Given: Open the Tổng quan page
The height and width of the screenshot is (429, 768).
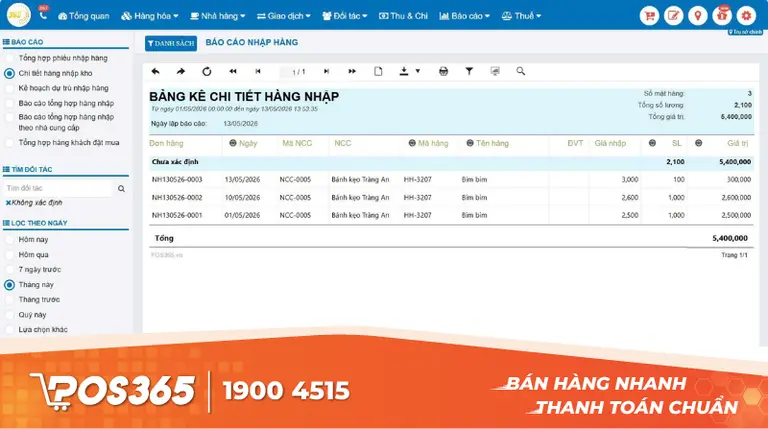Looking at the screenshot, I should 84,16.
